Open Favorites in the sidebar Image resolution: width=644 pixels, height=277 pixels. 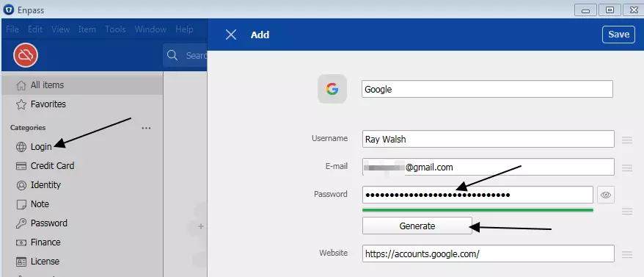coord(82,104)
